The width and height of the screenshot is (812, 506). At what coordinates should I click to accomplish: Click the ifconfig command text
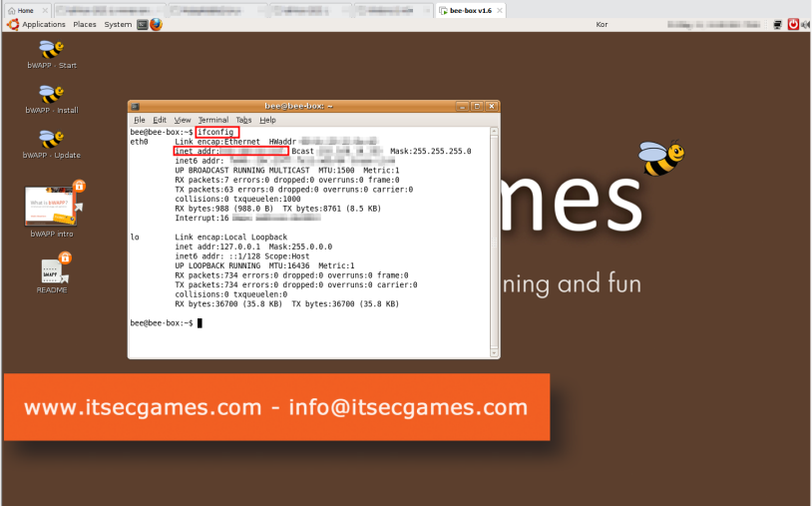[x=215, y=132]
